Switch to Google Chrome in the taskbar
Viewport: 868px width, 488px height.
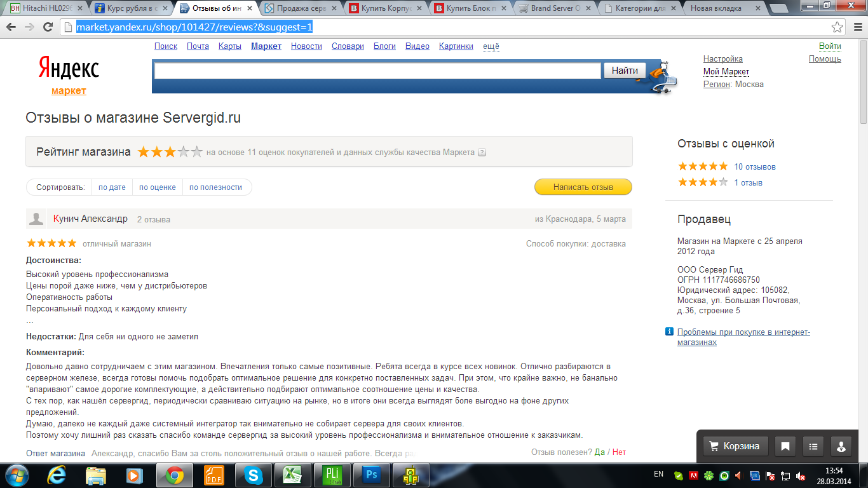point(174,475)
